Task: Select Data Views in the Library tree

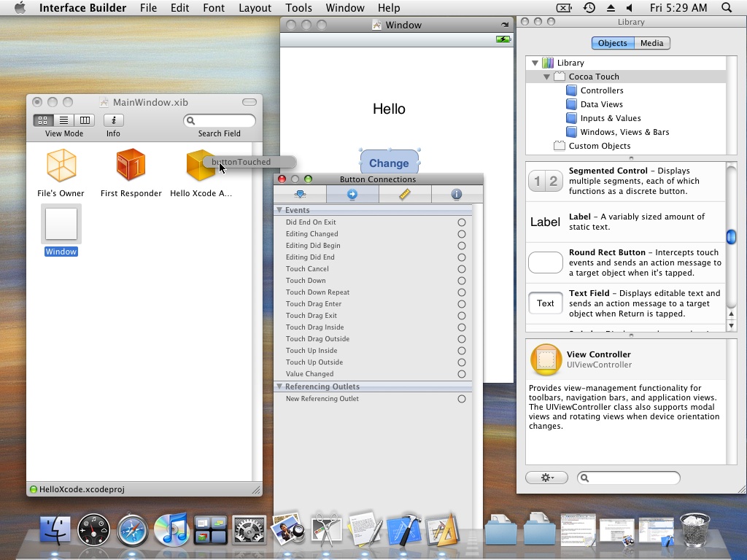Action: click(x=601, y=104)
